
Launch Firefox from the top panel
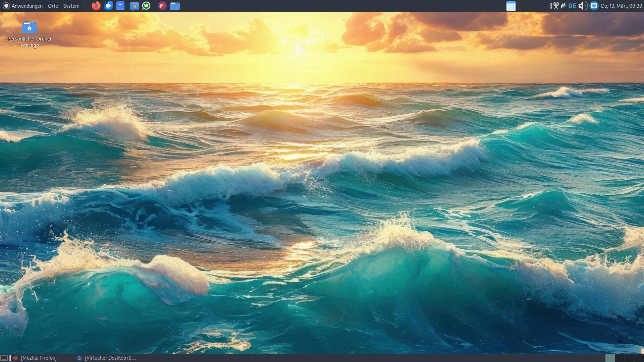click(x=96, y=6)
